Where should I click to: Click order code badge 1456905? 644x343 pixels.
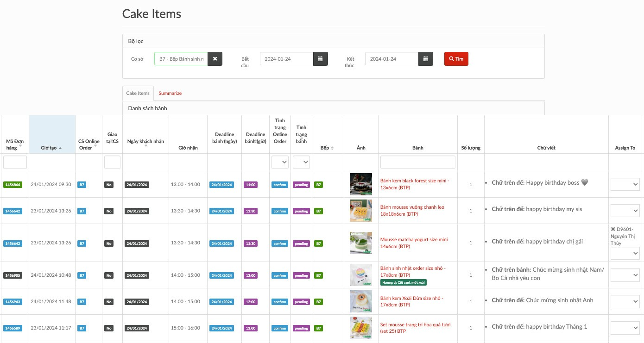[13, 275]
